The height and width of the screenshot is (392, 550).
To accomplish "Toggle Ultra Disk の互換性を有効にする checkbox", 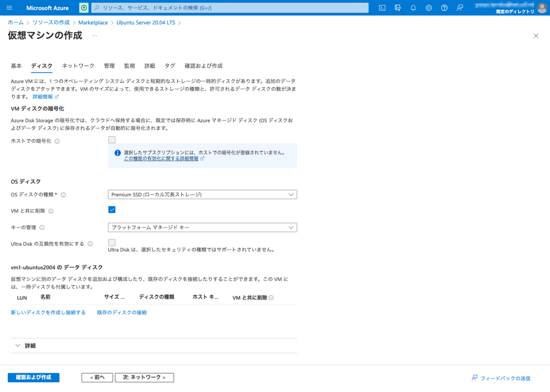I will coord(112,243).
